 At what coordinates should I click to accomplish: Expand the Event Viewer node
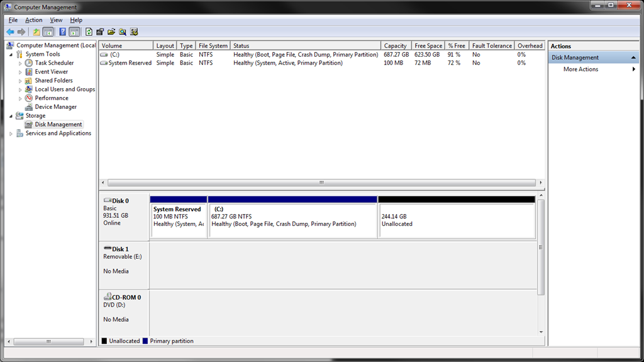coord(20,72)
